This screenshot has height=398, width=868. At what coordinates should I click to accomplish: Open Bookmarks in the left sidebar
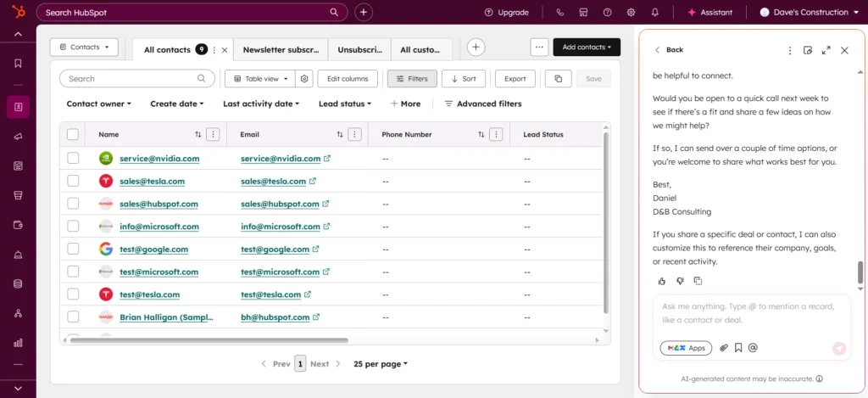tap(18, 63)
